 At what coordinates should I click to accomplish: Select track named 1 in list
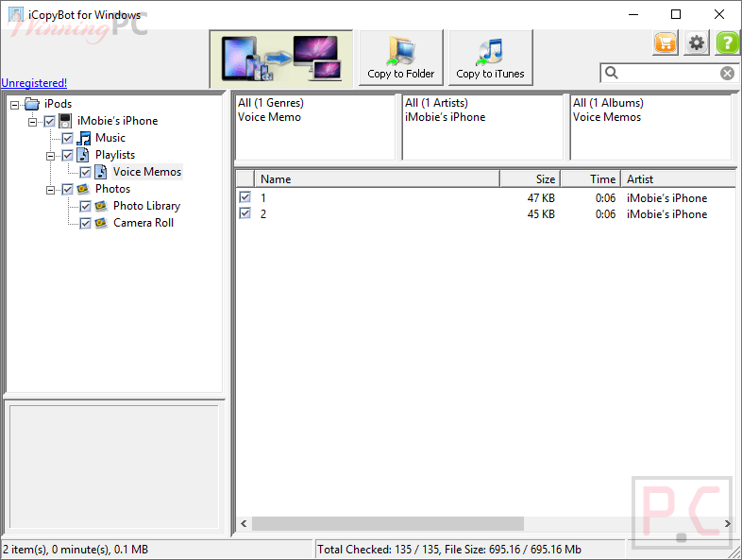coord(263,198)
